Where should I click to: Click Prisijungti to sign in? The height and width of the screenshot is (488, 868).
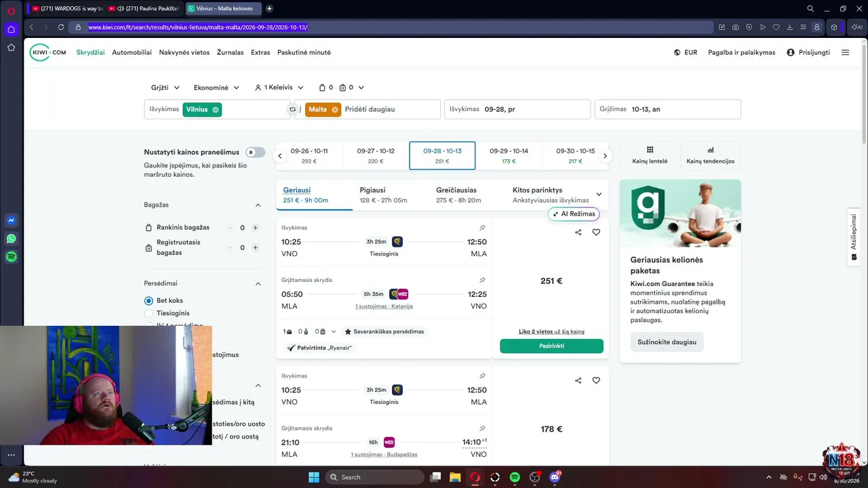pyautogui.click(x=808, y=52)
